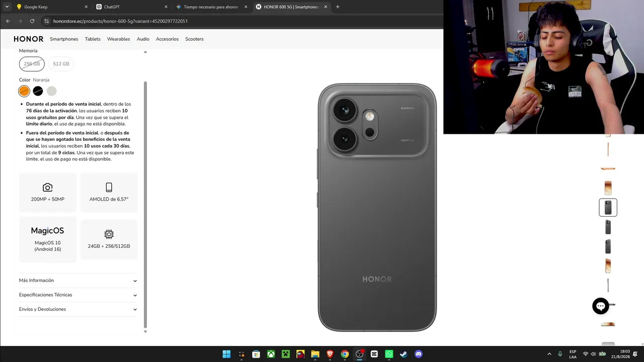Open CapCut from the taskbar
The width and height of the screenshot is (644, 362).
tap(374, 354)
